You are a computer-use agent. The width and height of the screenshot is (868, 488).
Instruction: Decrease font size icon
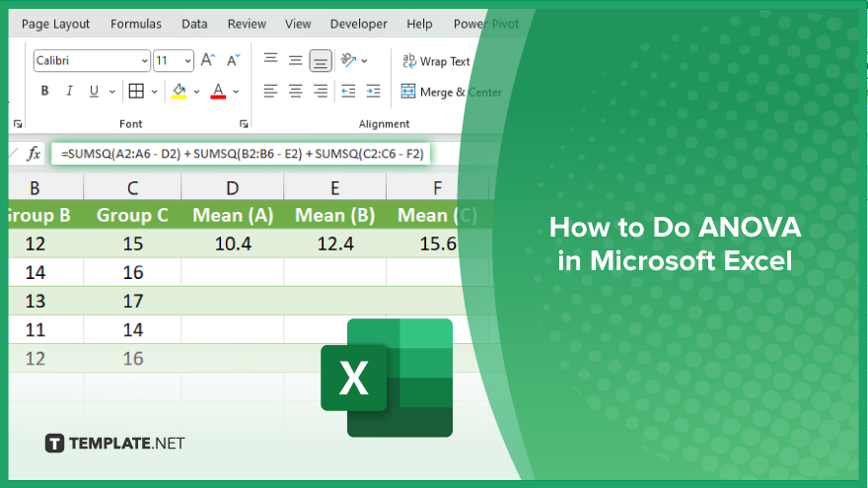234,60
